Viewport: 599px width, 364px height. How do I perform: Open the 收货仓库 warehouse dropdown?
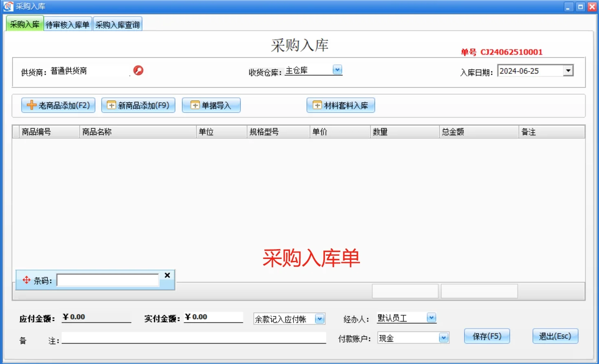337,70
